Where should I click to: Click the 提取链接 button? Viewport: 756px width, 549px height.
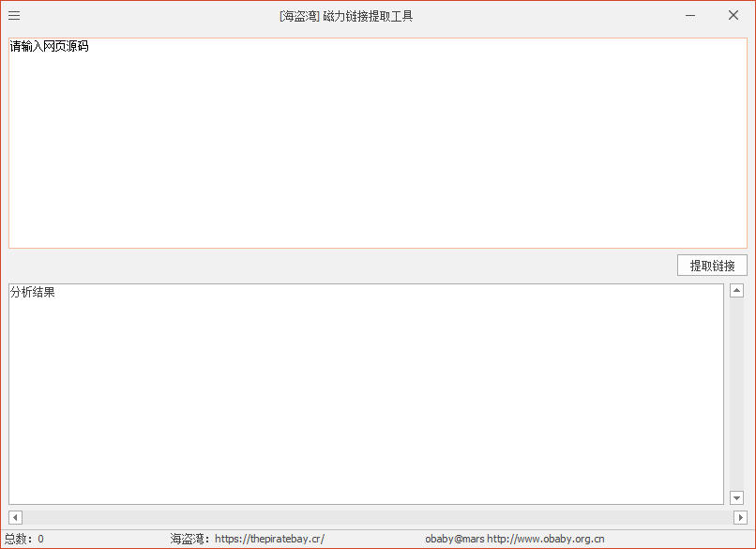[x=712, y=266]
